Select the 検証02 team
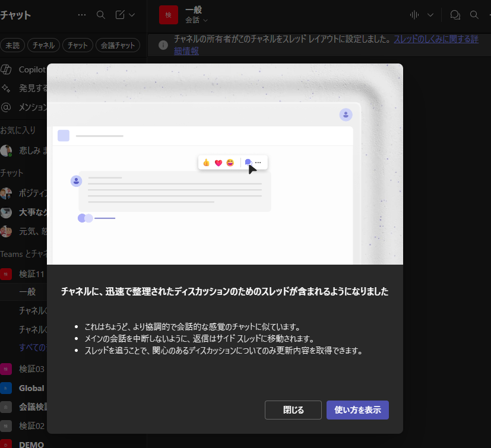 [24, 426]
